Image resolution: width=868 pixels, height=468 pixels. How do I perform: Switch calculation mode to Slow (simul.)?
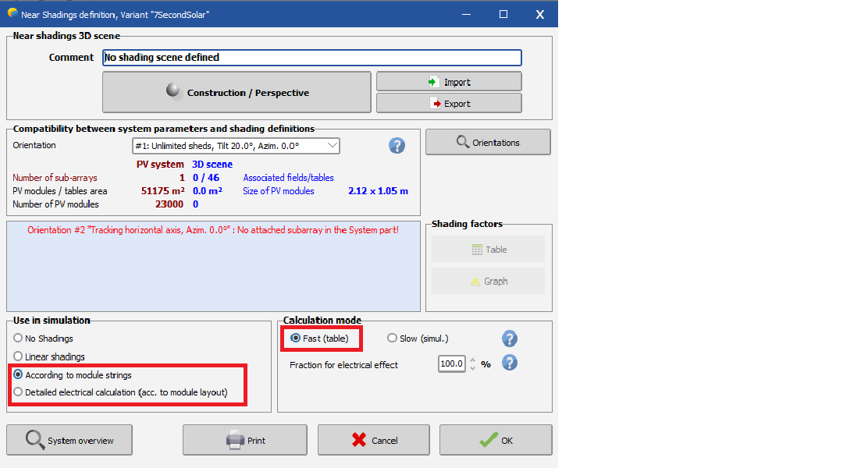[x=392, y=339]
